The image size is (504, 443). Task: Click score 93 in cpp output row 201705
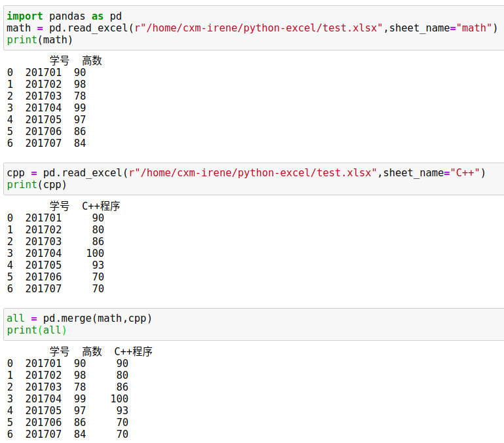click(x=98, y=265)
